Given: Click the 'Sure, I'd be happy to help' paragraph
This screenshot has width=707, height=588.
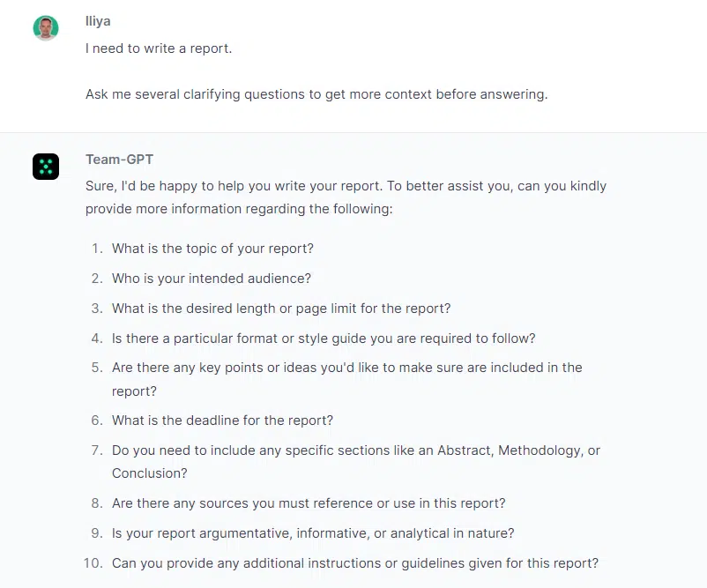Looking at the screenshot, I should click(346, 197).
